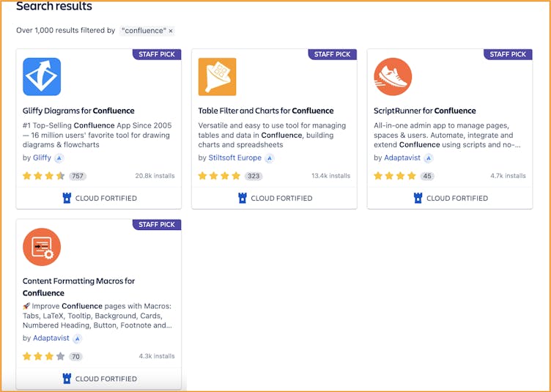
Task: Click the ScriptRunner sneaker logo icon
Action: (393, 77)
